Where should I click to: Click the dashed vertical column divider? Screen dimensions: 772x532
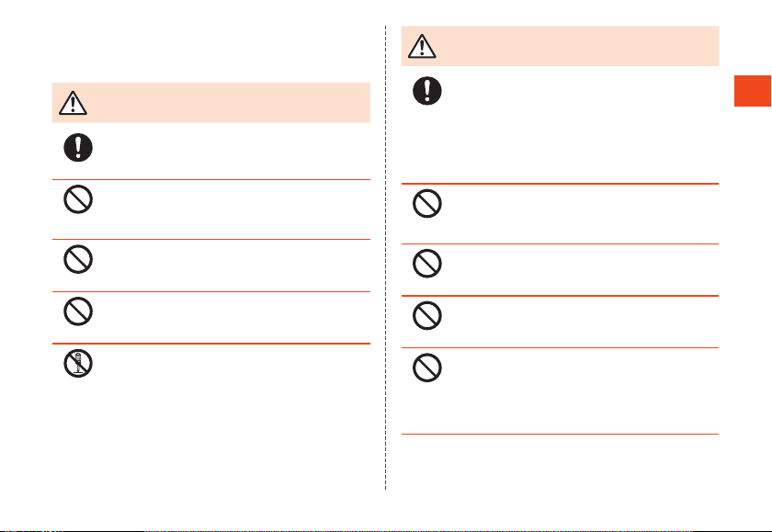click(385, 257)
